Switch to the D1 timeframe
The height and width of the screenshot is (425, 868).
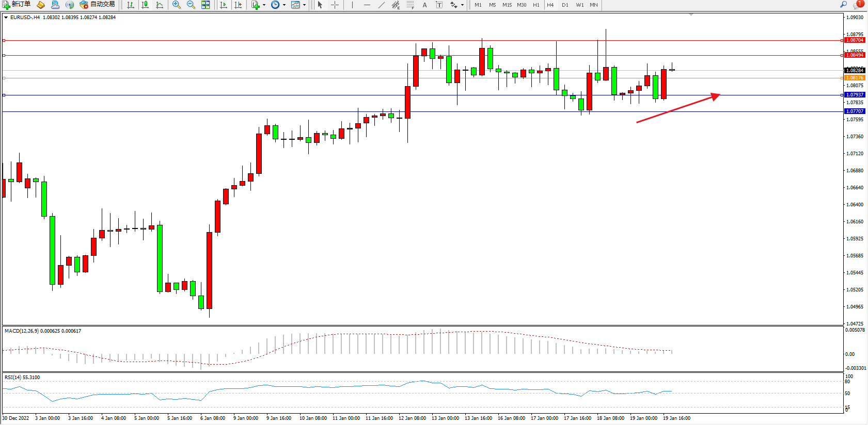click(565, 5)
